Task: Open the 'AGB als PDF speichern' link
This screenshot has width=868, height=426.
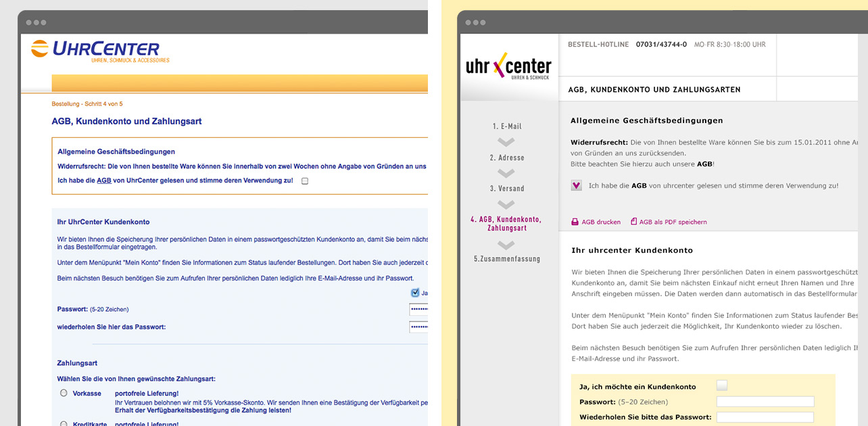Action: (x=673, y=222)
